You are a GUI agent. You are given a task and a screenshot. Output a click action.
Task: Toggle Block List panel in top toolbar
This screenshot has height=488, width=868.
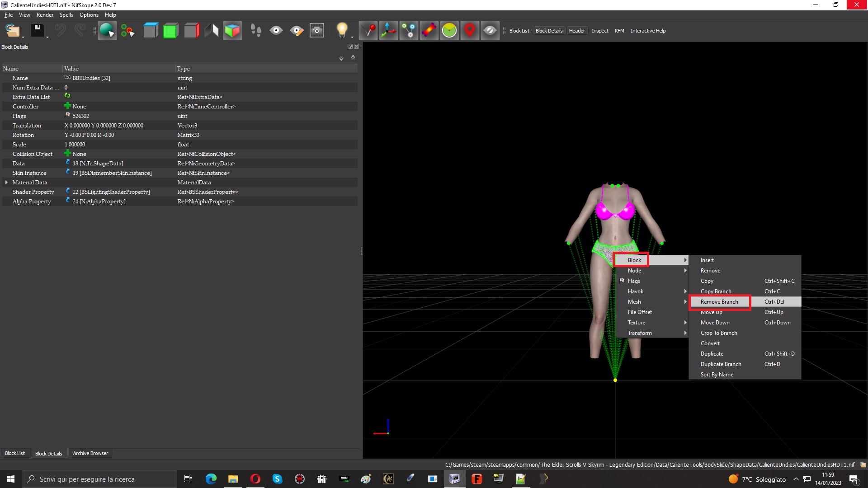[x=519, y=31]
